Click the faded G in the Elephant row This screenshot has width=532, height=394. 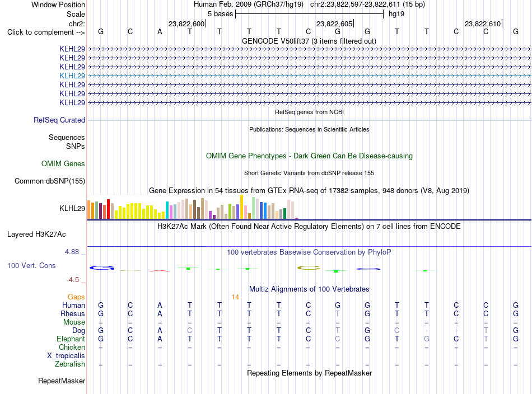click(x=427, y=339)
